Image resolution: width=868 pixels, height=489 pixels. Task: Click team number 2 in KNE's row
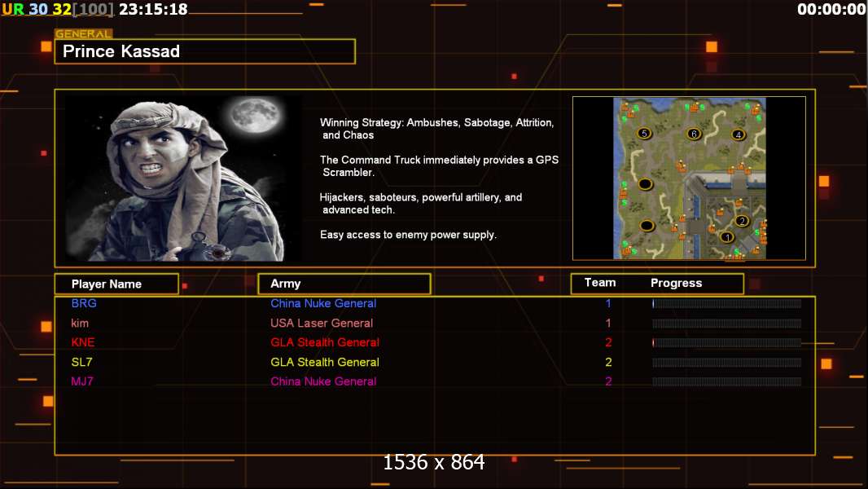pos(608,342)
